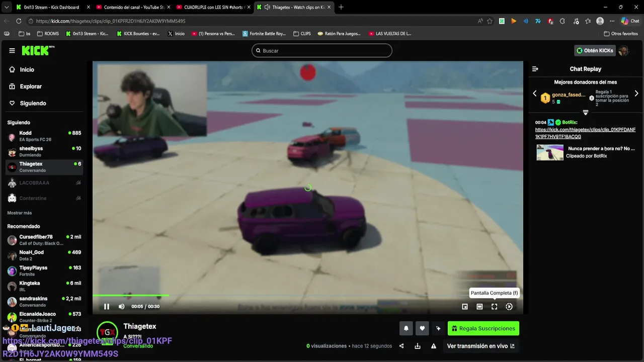Open Kodd channel in Siguiendo list
The image size is (644, 362).
coord(44,136)
